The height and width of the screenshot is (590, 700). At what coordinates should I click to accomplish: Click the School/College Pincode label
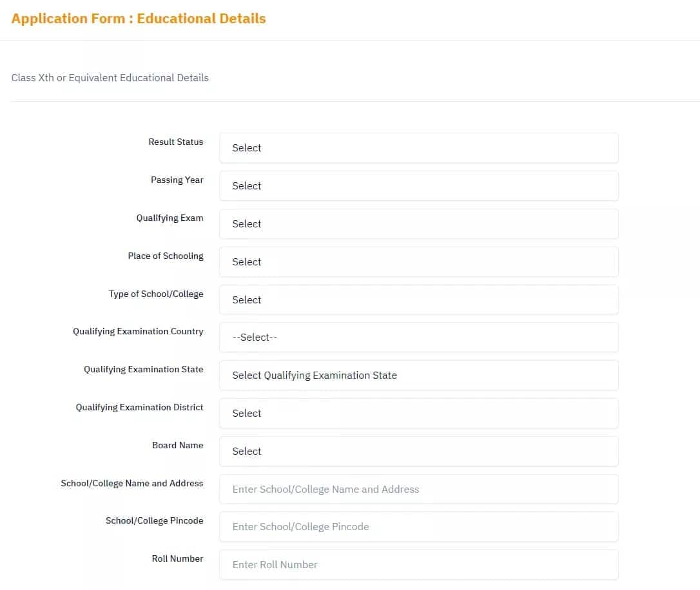coord(155,520)
